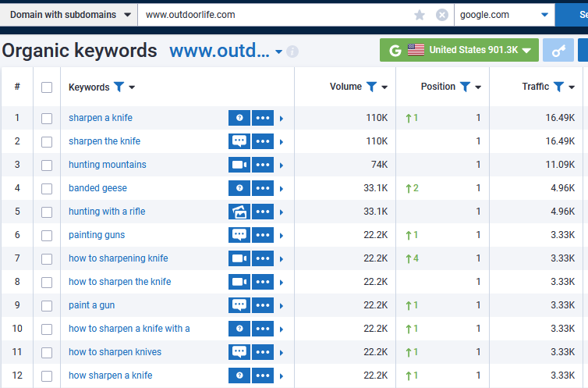Open the 'painting guns' keyword link
This screenshot has height=388, width=588.
(x=97, y=235)
